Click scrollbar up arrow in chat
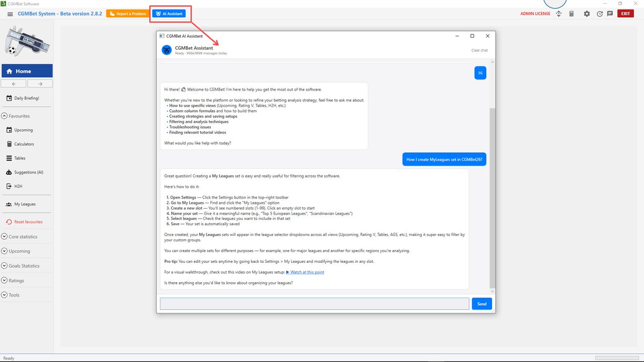 click(492, 62)
